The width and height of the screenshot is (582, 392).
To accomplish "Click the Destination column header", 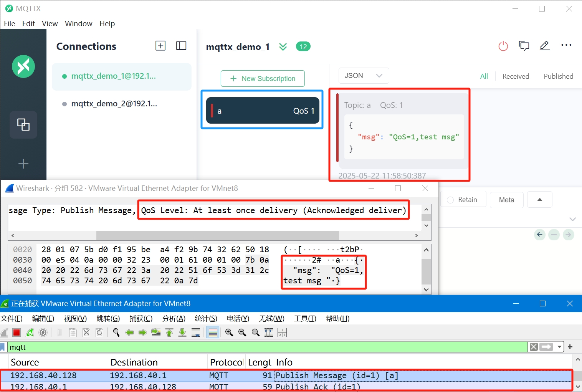I will (158, 362).
